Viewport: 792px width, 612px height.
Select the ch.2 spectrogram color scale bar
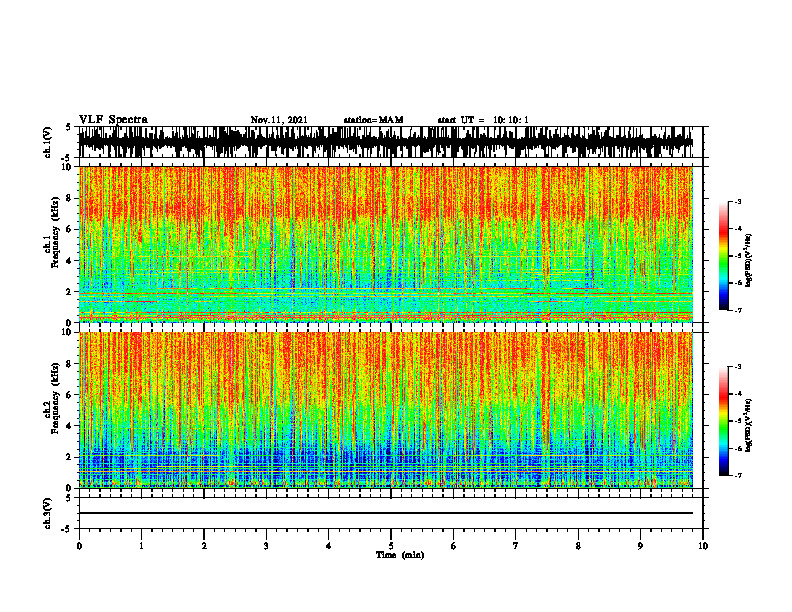pyautogui.click(x=723, y=421)
